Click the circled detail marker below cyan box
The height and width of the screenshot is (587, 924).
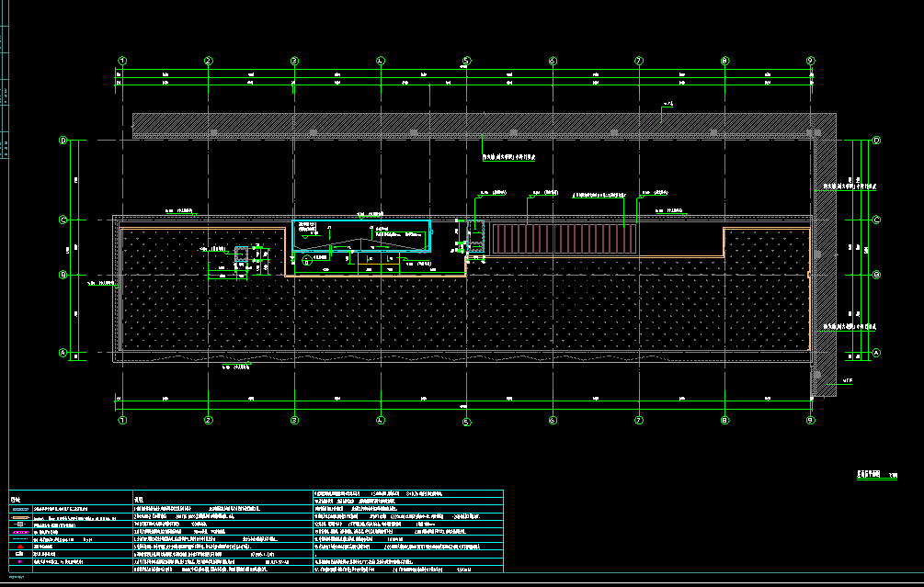(x=307, y=262)
